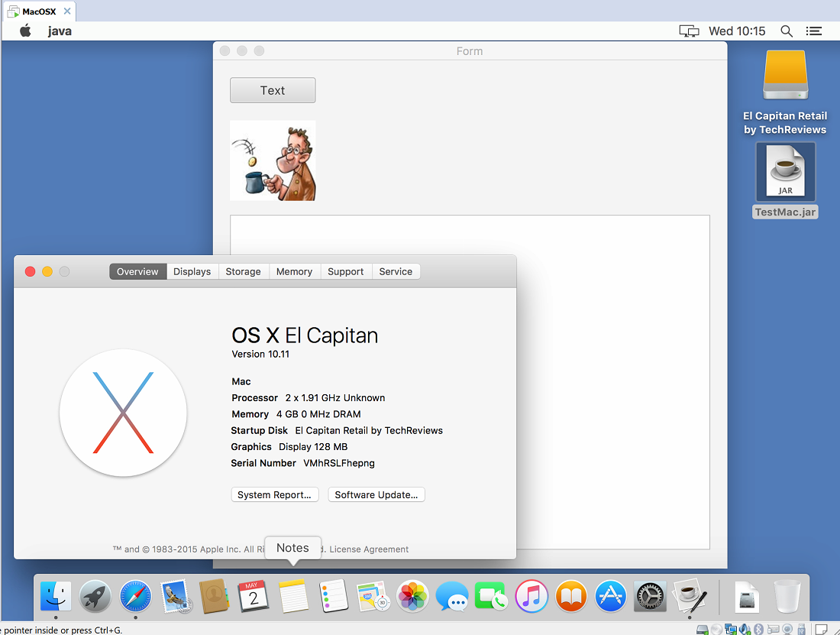Select TestMac.jar file on desktop
Viewport: 840px width, 635px height.
tap(785, 180)
